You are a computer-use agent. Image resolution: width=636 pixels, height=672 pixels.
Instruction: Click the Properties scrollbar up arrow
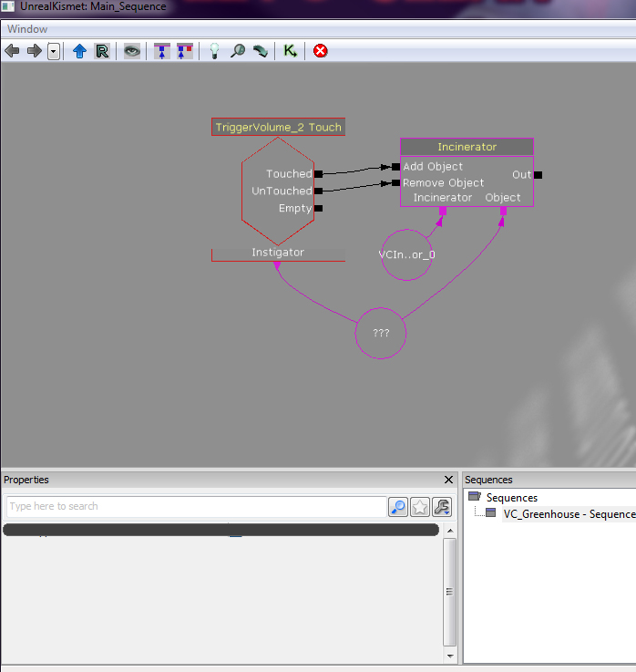click(x=450, y=531)
